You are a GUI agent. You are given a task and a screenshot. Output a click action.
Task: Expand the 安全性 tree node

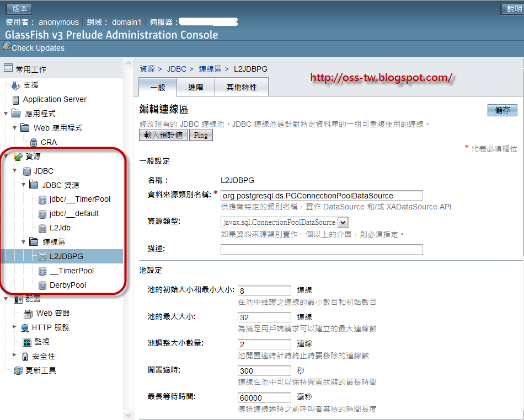click(14, 355)
